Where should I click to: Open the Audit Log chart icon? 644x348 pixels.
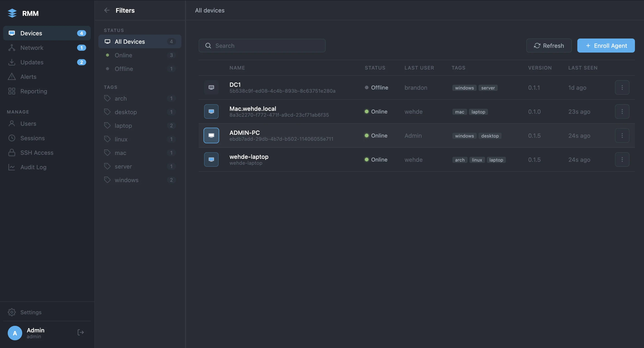point(12,167)
